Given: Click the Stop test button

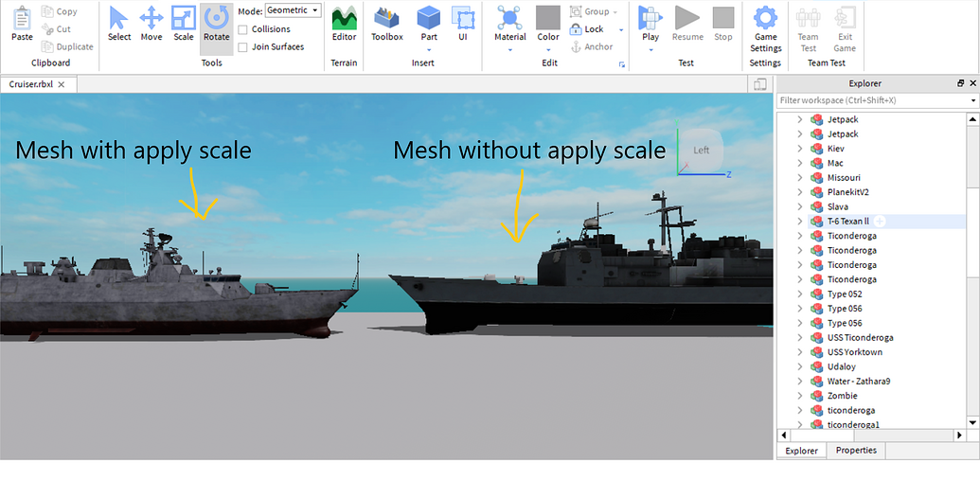Looking at the screenshot, I should point(723,24).
